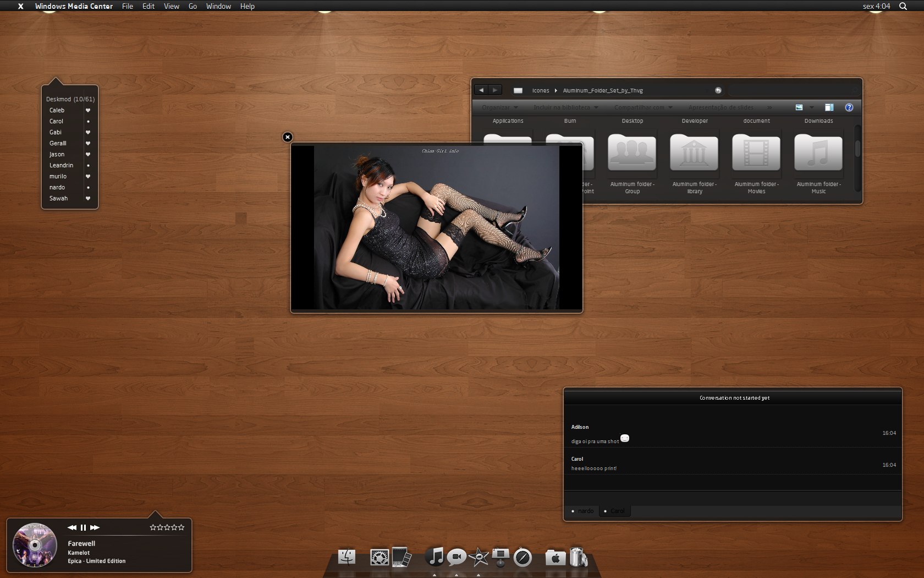Open Windows Media Center application menu

[74, 6]
